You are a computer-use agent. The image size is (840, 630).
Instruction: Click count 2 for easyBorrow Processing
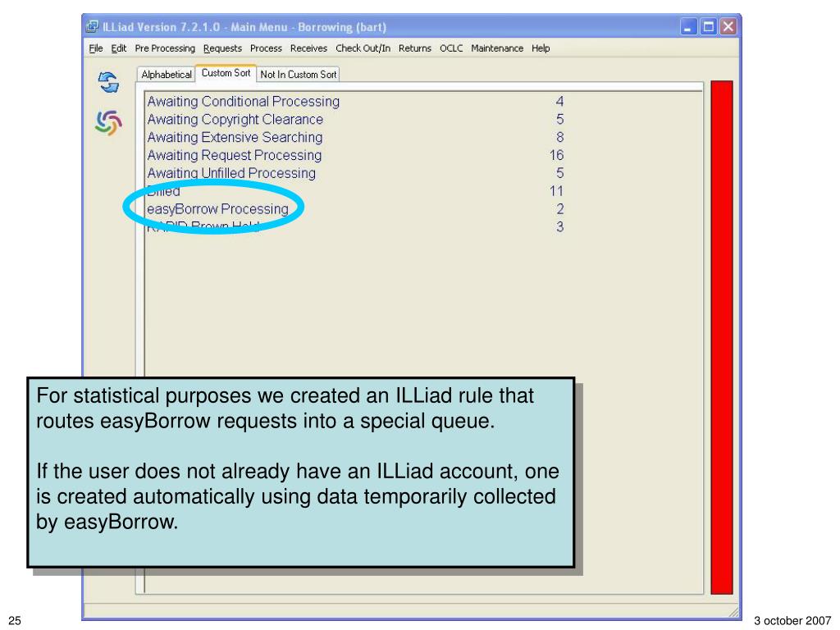[x=559, y=209]
